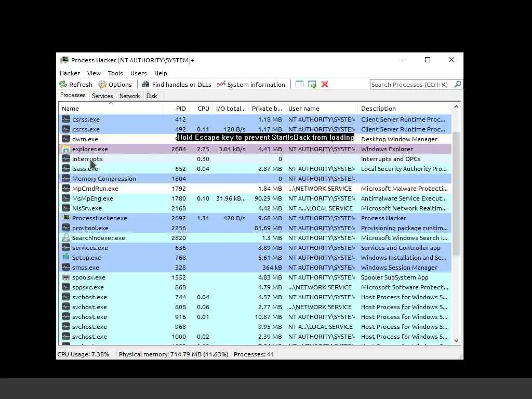Select the services.exe process icon
Viewport: 532px width, 399px height.
point(66,248)
